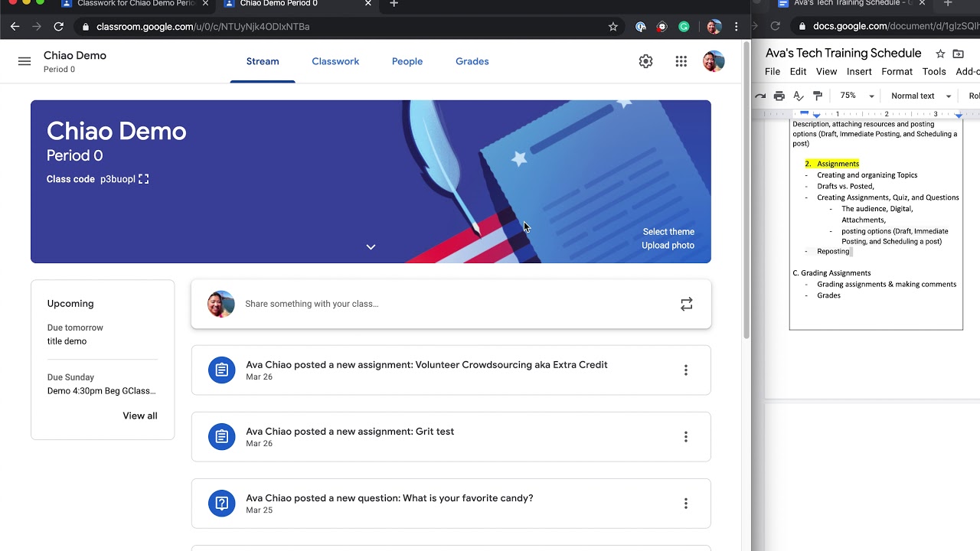This screenshot has width=980, height=551.
Task: Open a new tab in Classroom window
Action: pyautogui.click(x=394, y=4)
